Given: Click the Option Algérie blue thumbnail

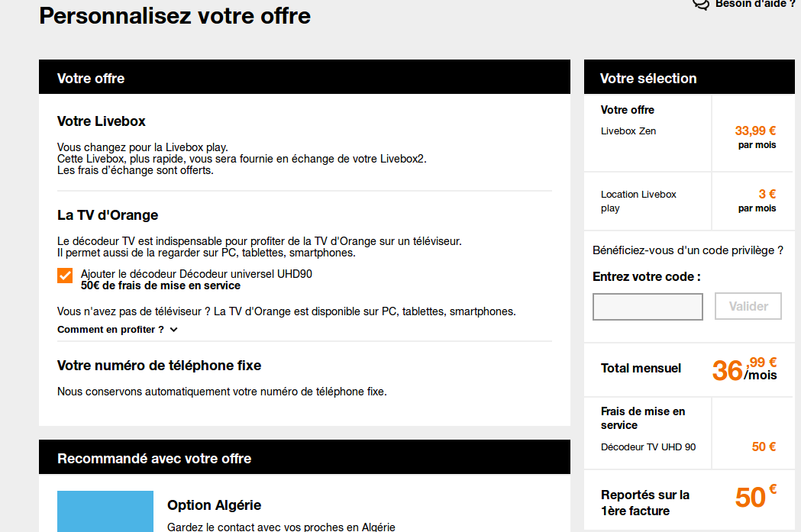Looking at the screenshot, I should click(105, 511).
